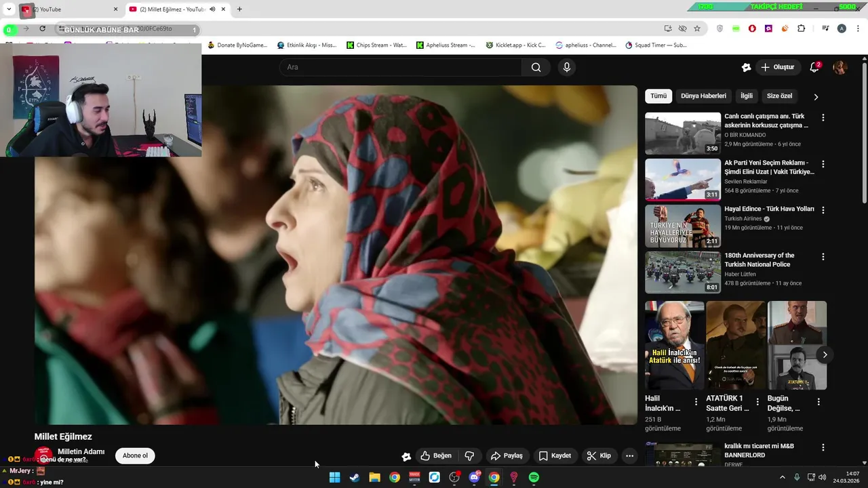Image resolution: width=868 pixels, height=488 pixels.
Task: Open OBS Studio from taskbar
Action: tap(454, 477)
